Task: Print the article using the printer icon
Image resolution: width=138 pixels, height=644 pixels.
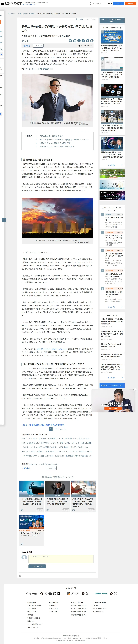Action: tap(75, 41)
